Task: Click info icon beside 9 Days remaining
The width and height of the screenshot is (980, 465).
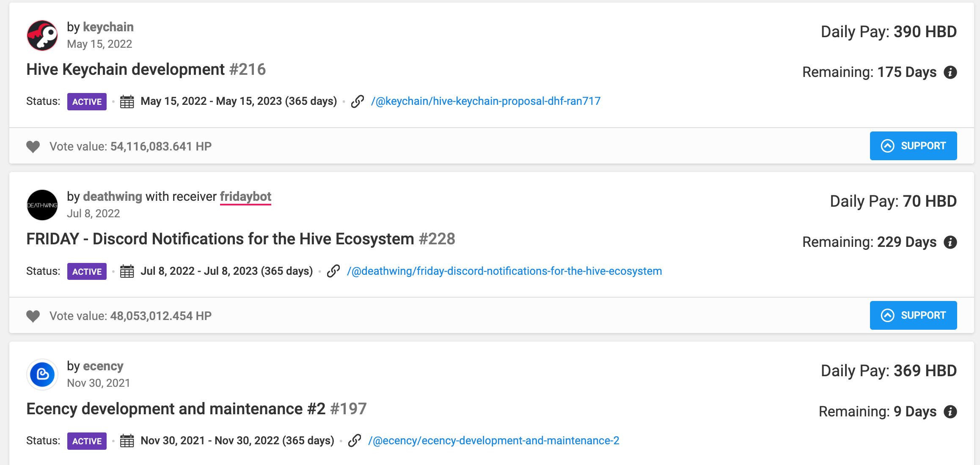Action: coord(950,412)
